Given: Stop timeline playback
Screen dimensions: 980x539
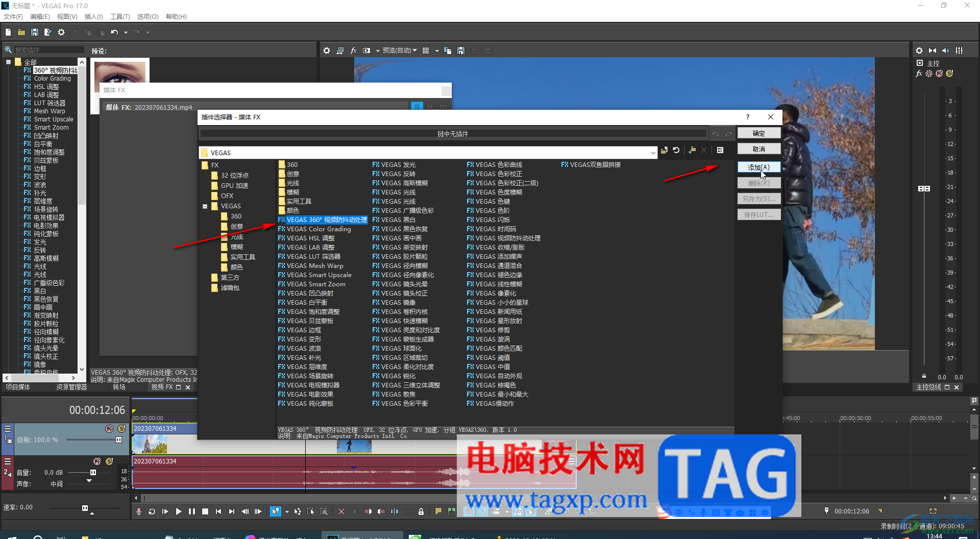Looking at the screenshot, I should pos(205,511).
